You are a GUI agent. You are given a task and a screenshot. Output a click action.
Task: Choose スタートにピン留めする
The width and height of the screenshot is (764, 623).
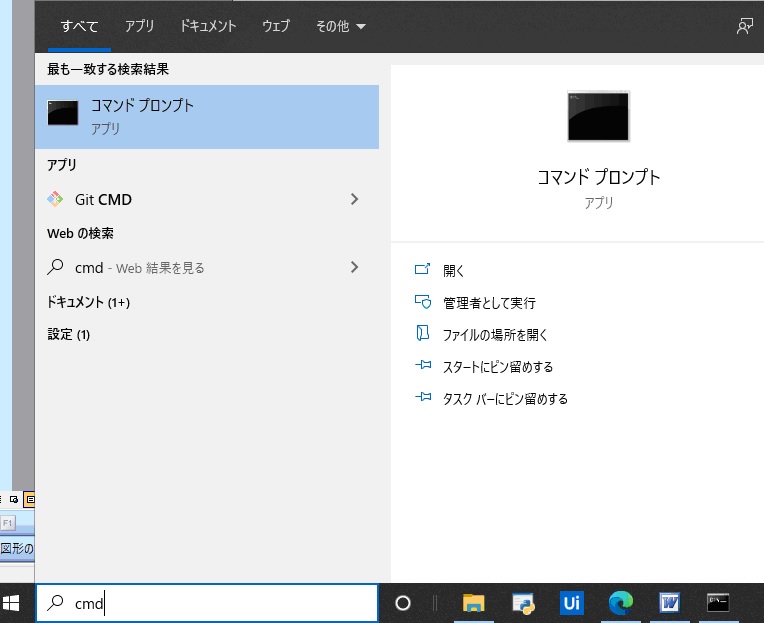click(498, 367)
